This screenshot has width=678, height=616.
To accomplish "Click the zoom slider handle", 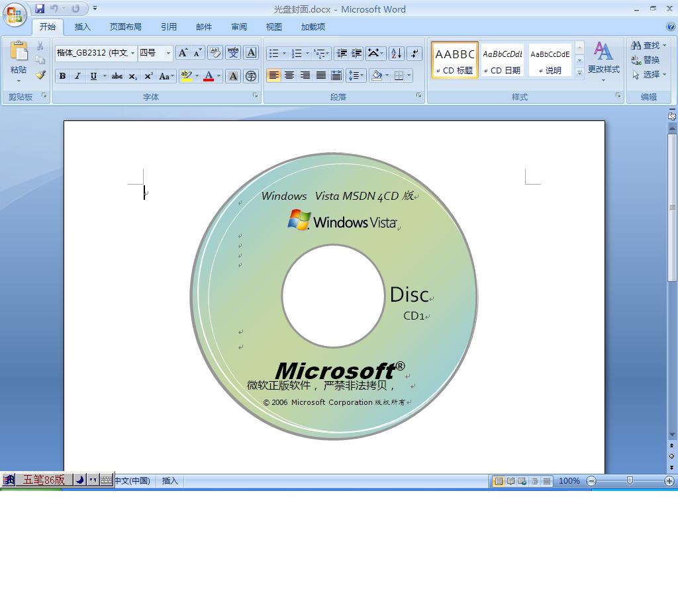I will click(x=630, y=481).
